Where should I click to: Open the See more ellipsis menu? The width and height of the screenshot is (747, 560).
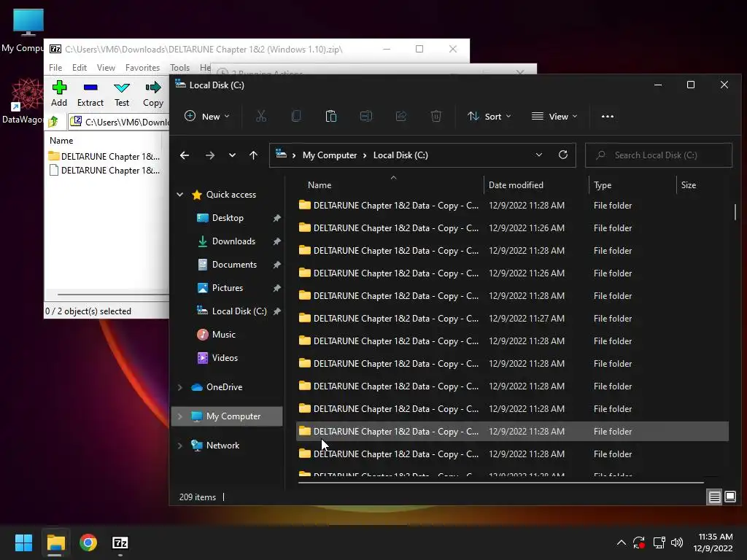point(608,116)
